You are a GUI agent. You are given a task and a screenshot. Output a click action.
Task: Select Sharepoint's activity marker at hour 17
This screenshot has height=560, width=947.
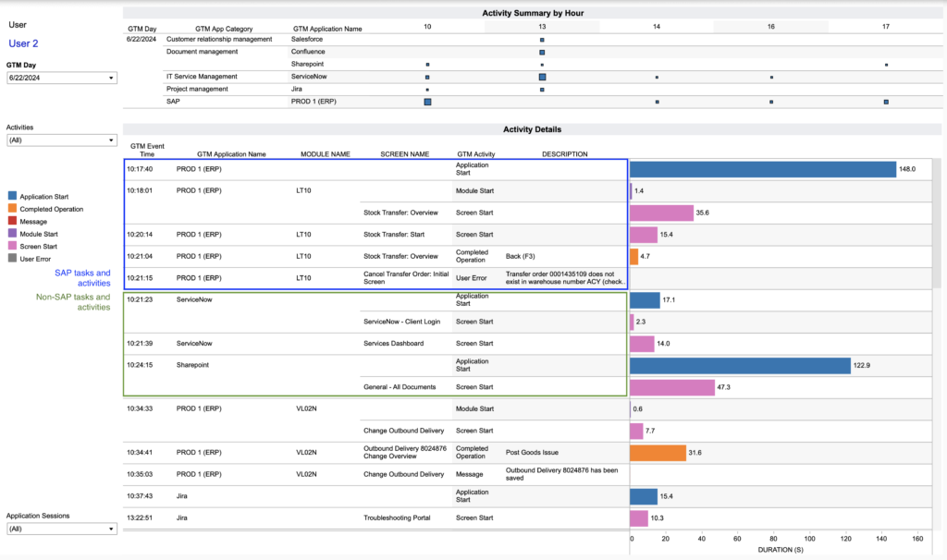pos(886,65)
